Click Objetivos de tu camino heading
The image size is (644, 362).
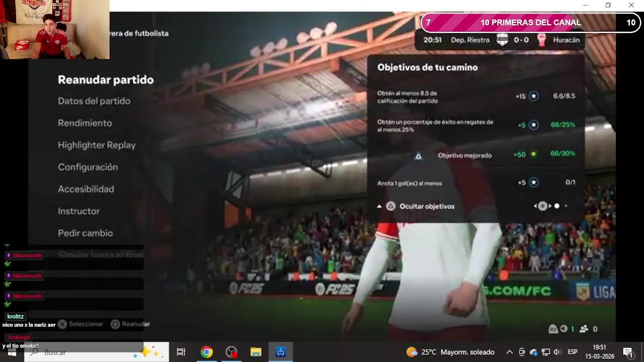428,67
